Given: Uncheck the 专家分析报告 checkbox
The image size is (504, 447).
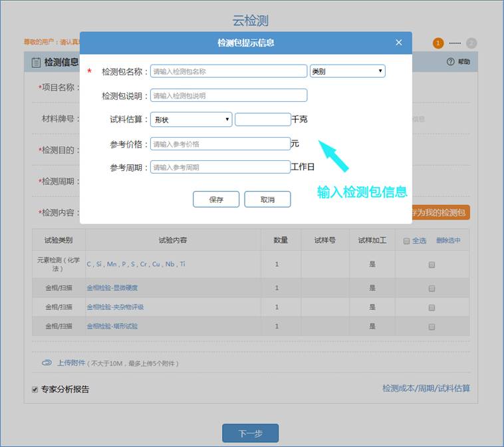Looking at the screenshot, I should [35, 389].
